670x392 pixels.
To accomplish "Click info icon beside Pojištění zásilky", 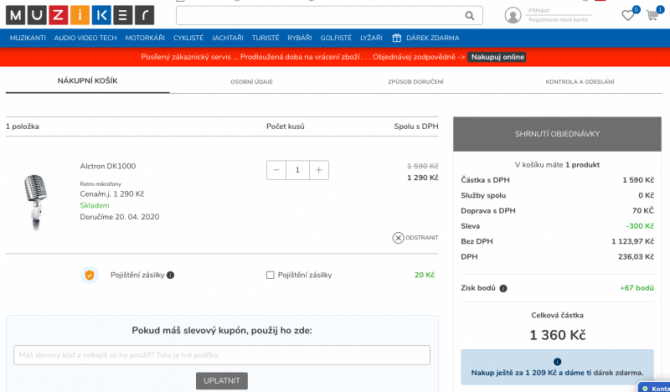I will click(170, 275).
